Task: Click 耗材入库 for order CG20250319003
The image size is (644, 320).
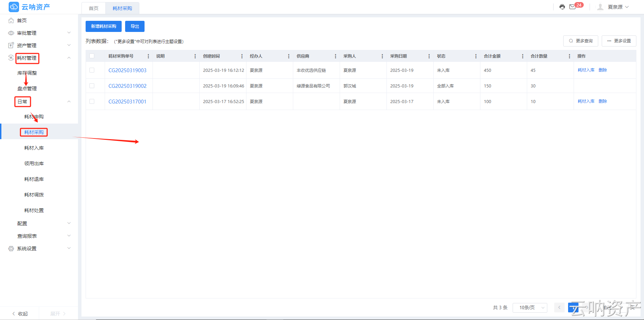Action: pos(586,70)
